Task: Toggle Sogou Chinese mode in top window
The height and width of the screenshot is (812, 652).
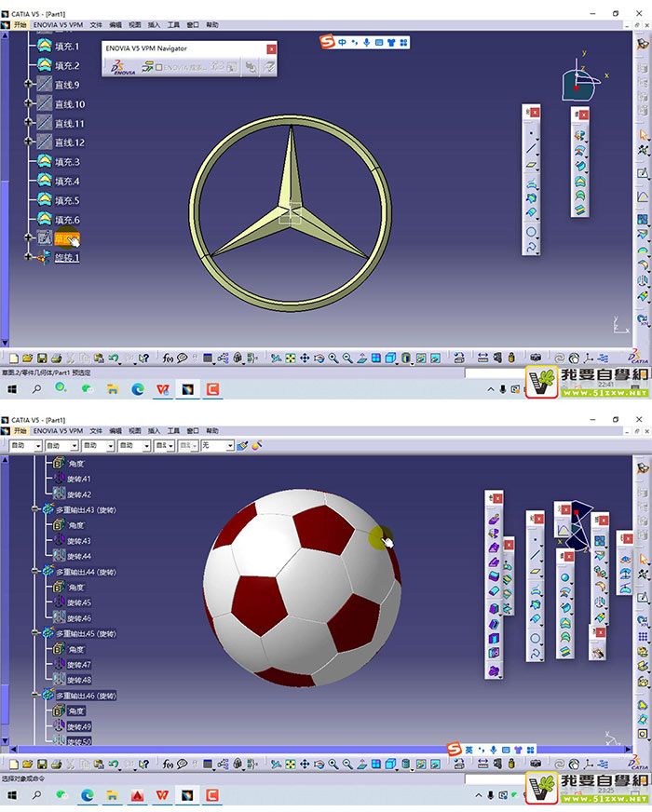Action: (343, 43)
